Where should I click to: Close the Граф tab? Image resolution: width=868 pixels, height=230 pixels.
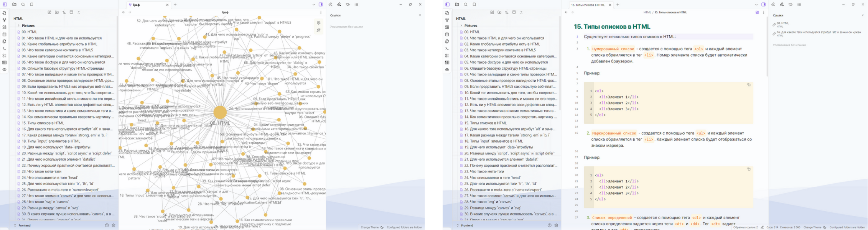(167, 5)
